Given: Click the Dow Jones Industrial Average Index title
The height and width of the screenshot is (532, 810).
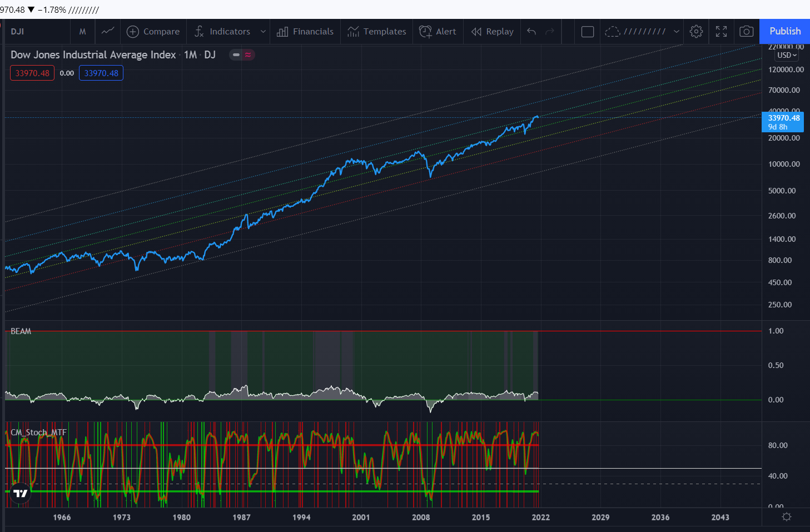Looking at the screenshot, I should [93, 54].
